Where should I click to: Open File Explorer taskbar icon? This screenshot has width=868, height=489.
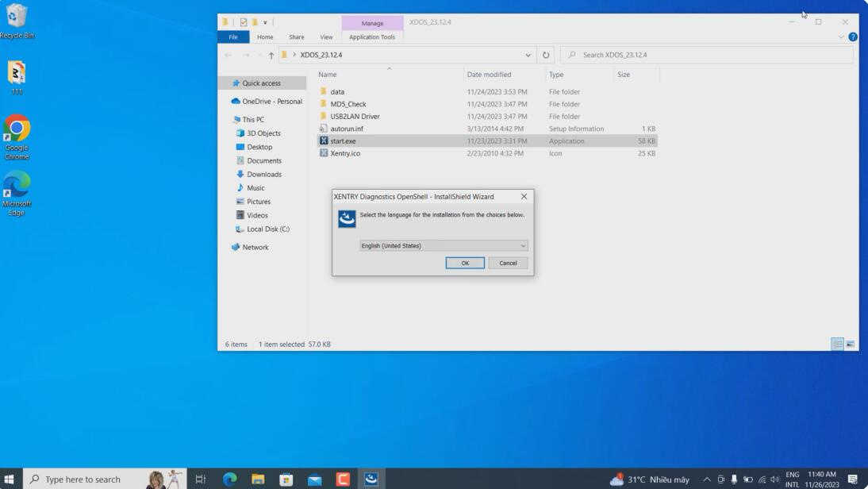[258, 479]
